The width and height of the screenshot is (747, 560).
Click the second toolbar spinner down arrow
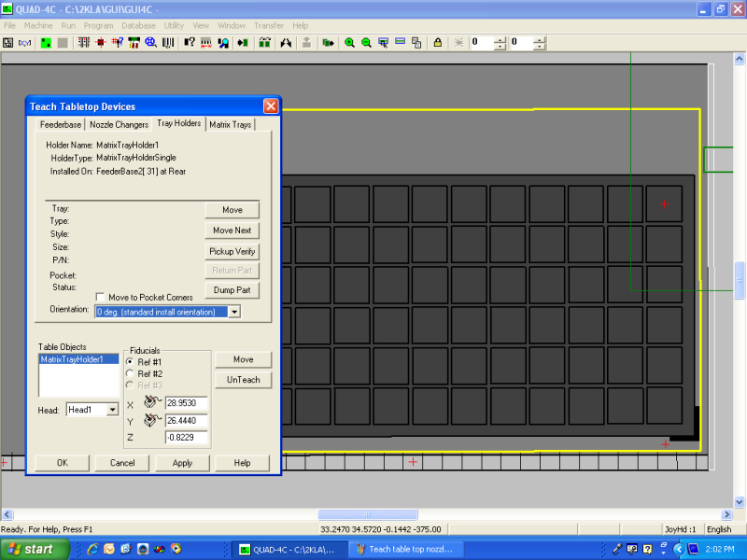[x=540, y=46]
